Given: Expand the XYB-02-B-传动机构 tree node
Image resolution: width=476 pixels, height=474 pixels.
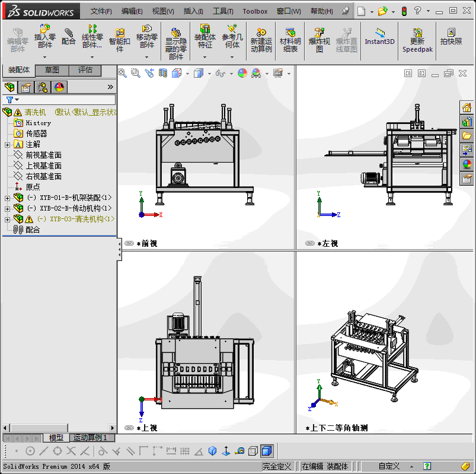Looking at the screenshot, I should (x=7, y=209).
